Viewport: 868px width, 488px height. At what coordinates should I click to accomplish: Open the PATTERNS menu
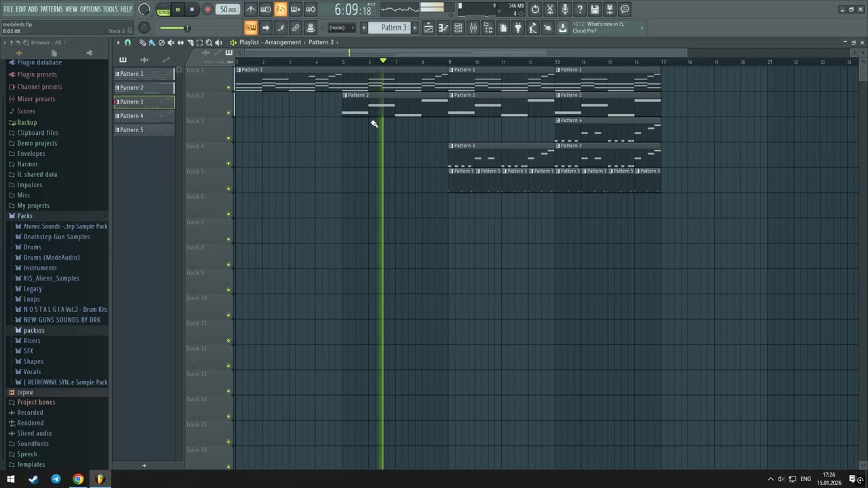(x=52, y=9)
